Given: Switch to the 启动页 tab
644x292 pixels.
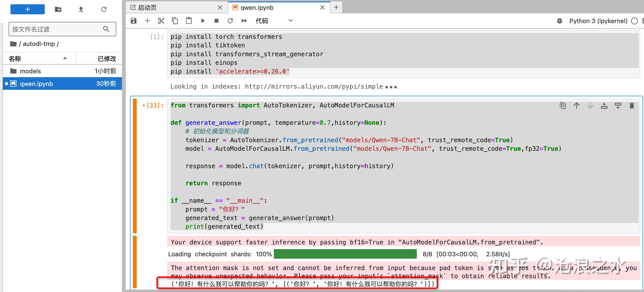Looking at the screenshot, I should 147,7.
